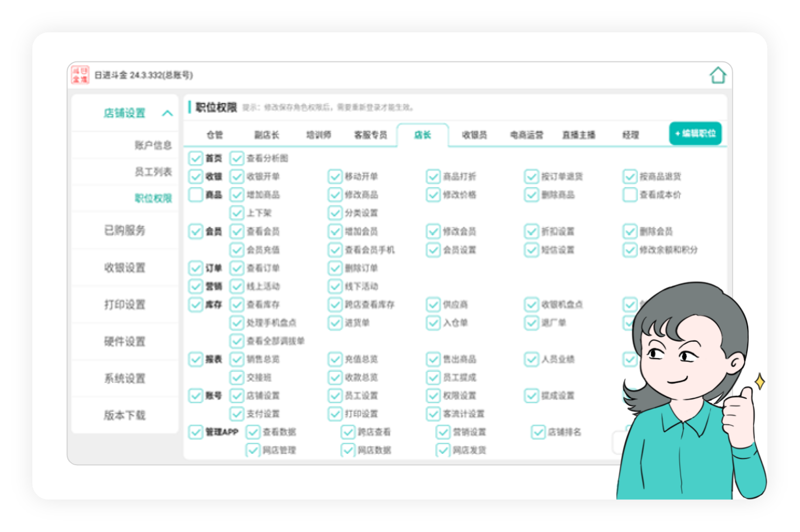Viewport: 800px width, 532px height.
Task: Toggle the 库存 group checkbox
Action: [x=196, y=305]
